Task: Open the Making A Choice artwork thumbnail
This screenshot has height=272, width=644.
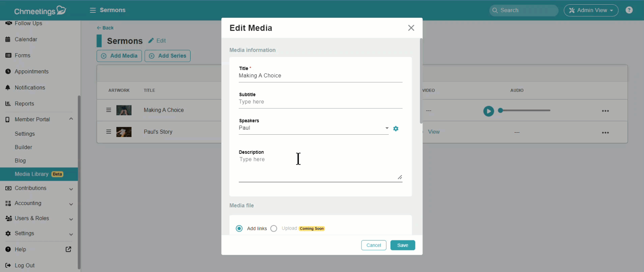Action: tap(124, 110)
